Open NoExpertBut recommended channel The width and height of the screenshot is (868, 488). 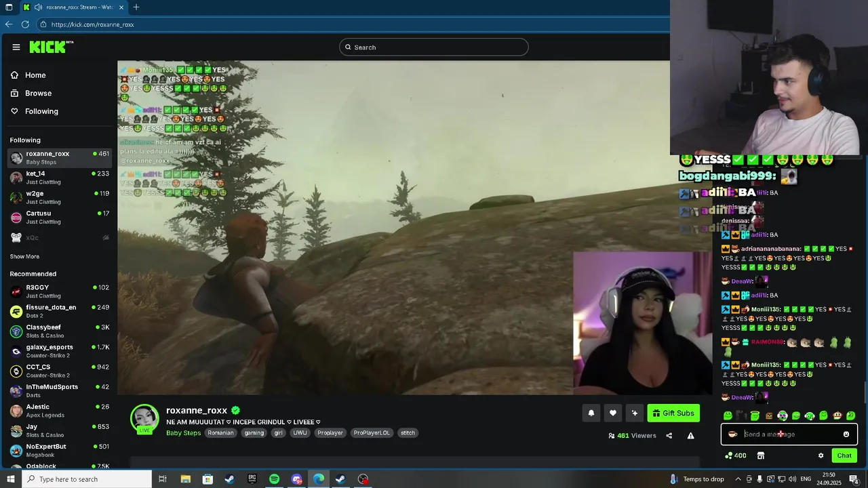point(60,450)
